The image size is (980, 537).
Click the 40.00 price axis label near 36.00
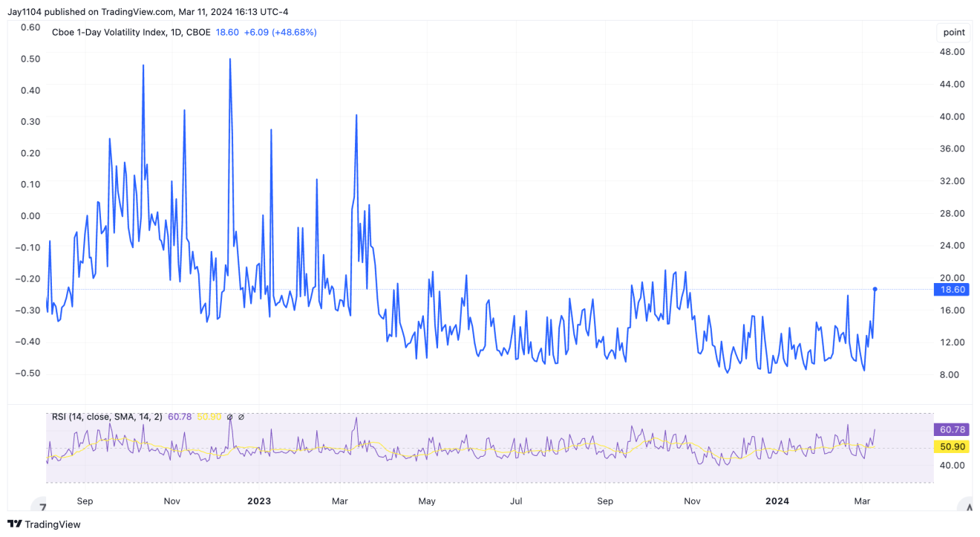click(953, 116)
